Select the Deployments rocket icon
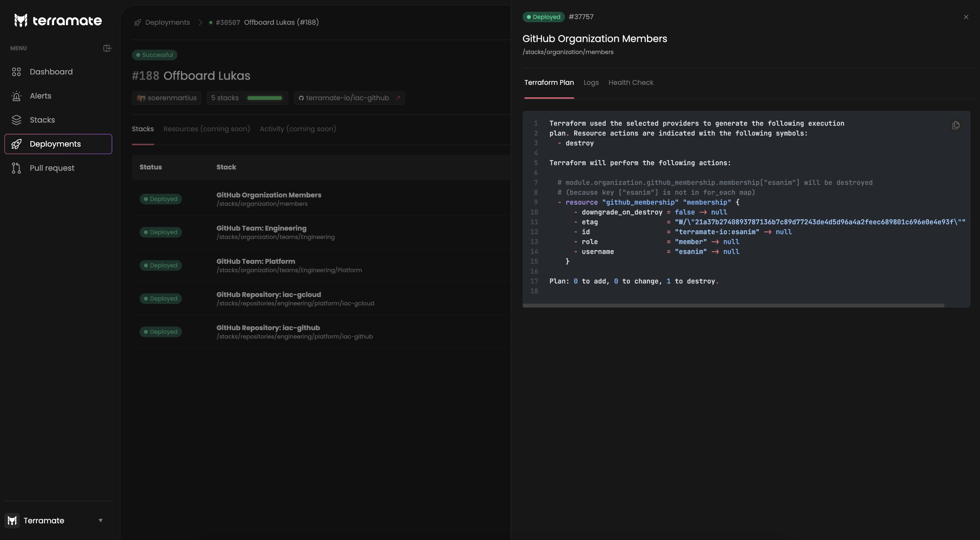980x540 pixels. pyautogui.click(x=16, y=144)
